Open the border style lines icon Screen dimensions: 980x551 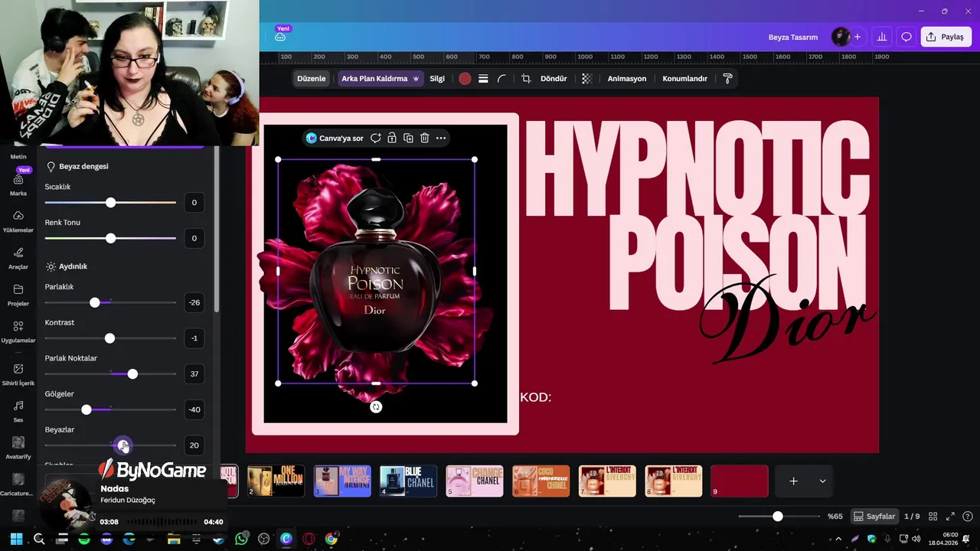pos(483,79)
